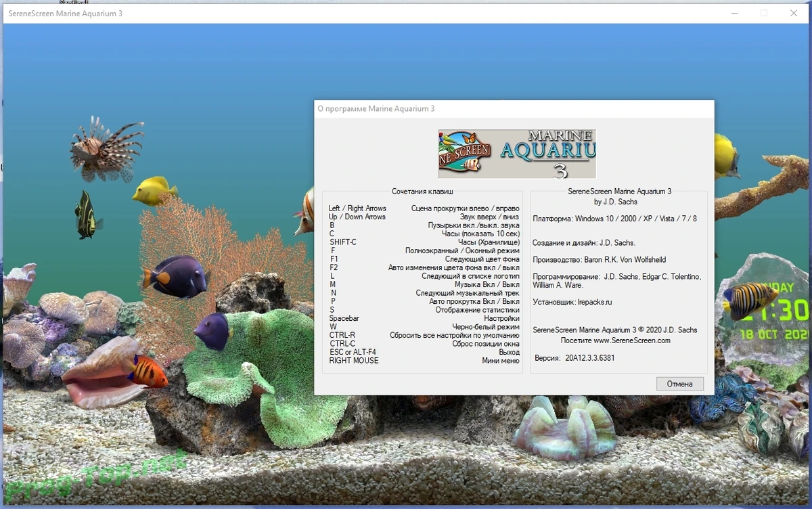The height and width of the screenshot is (509, 812).
Task: Click 'Сбросить все настройки по умолчанию' text
Action: pos(455,335)
